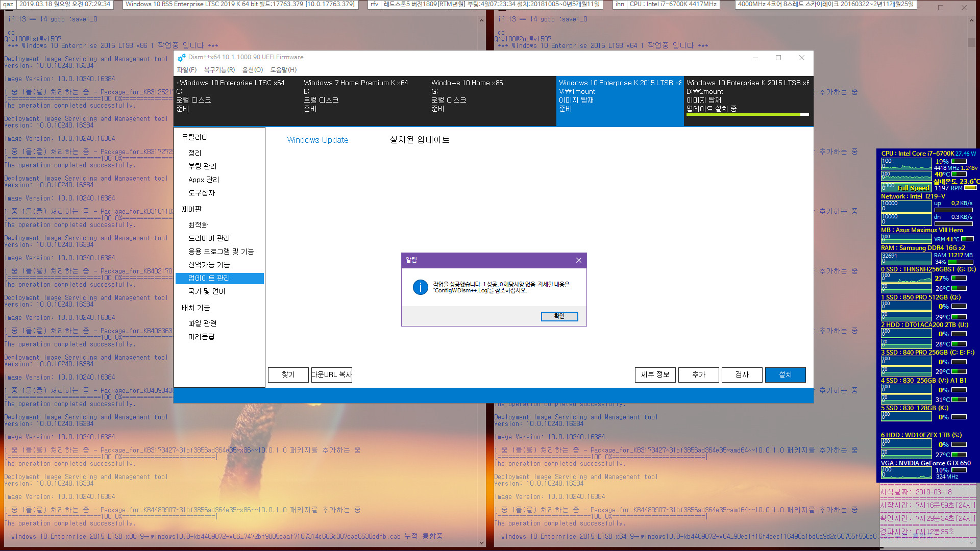Open 미리응답 in the sidebar
Image resolution: width=980 pixels, height=551 pixels.
click(202, 337)
